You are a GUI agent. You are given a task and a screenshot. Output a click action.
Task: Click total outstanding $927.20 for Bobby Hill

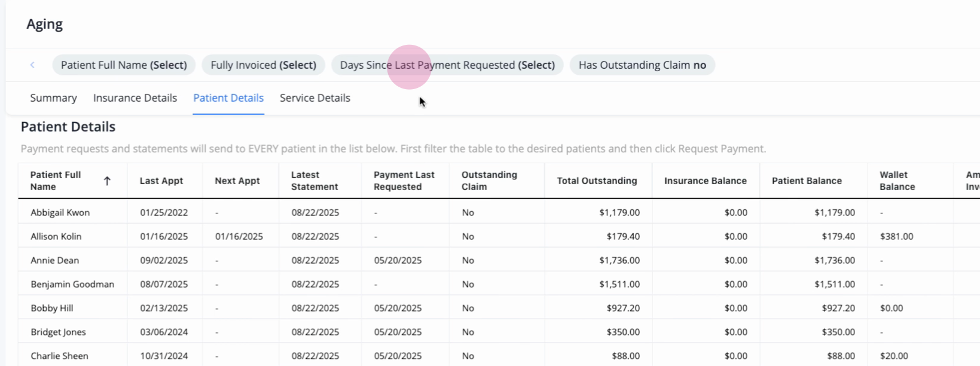click(x=623, y=308)
